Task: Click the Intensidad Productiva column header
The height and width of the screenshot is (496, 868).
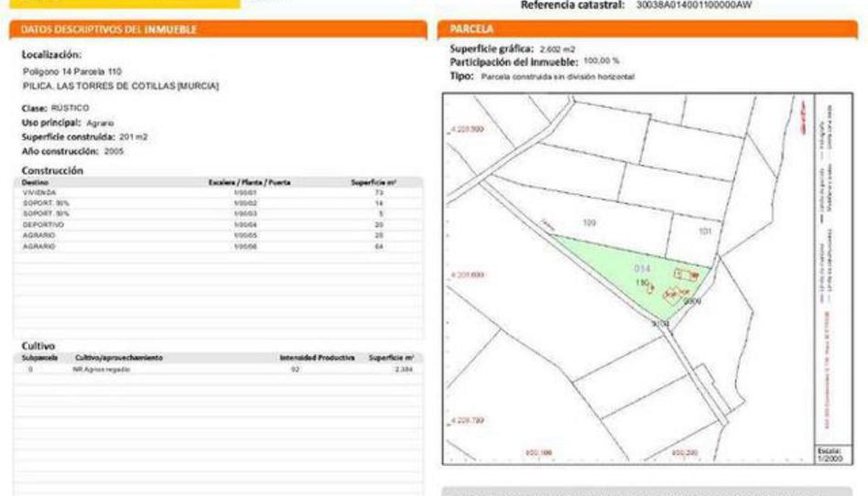Action: tap(317, 358)
